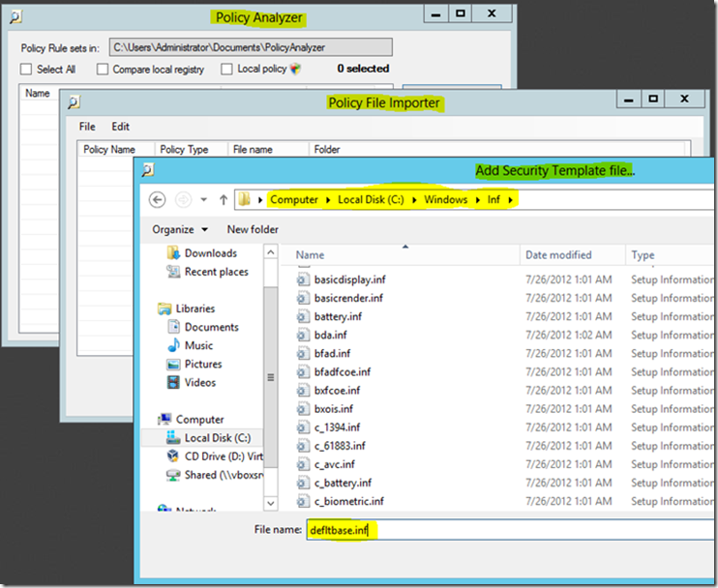Check Select All in Policy Analyzer
Image resolution: width=718 pixels, height=588 pixels.
pos(26,69)
